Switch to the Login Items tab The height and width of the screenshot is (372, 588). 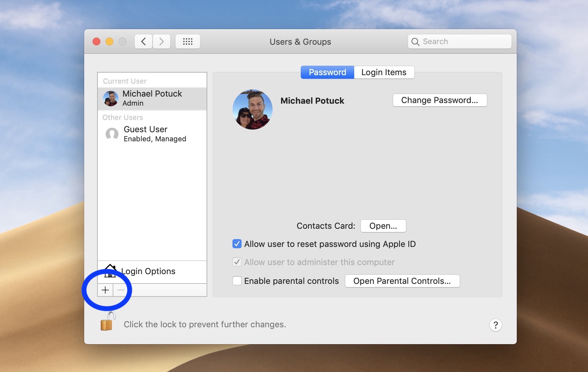(384, 72)
